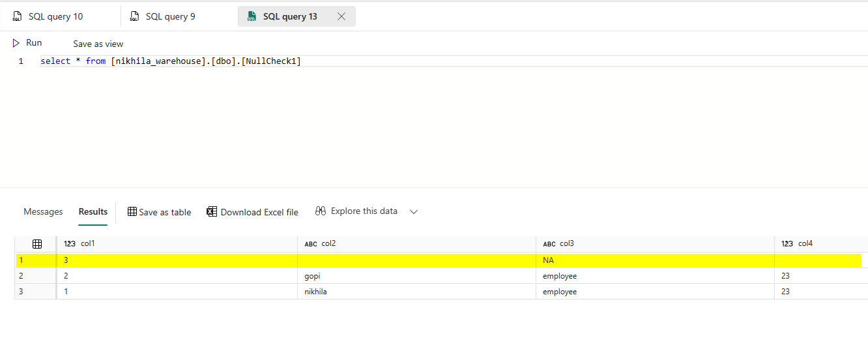Click the SQL file icon on query 10 tab
The image size is (868, 353).
point(18,16)
